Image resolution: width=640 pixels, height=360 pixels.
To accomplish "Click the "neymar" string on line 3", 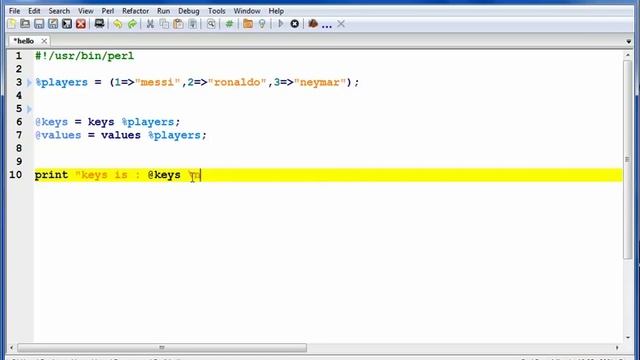I will coord(320,82).
